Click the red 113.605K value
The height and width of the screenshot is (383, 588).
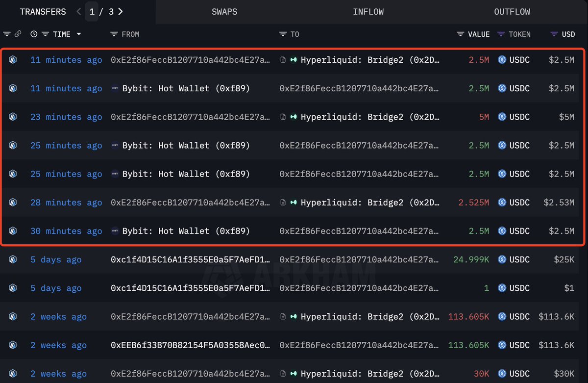468,317
